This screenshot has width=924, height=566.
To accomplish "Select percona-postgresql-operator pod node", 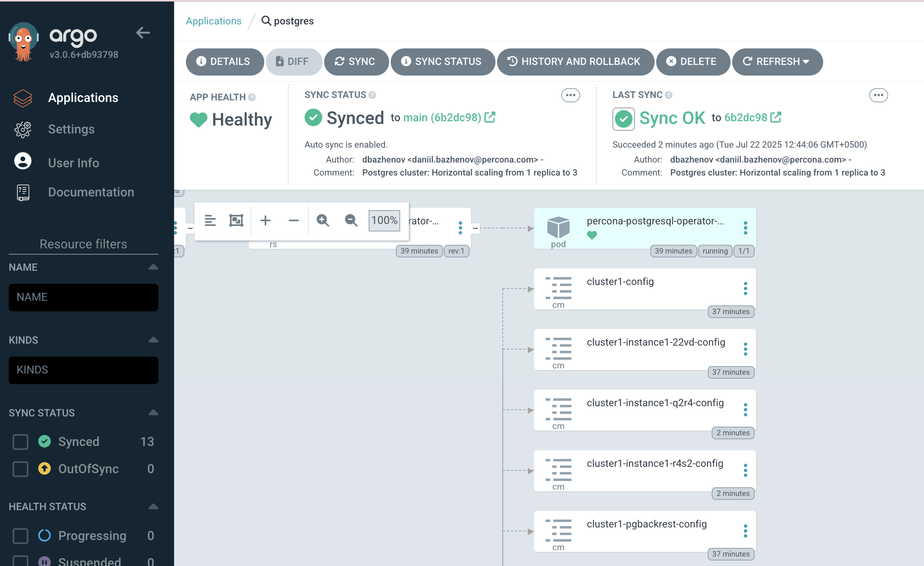I will [x=645, y=228].
